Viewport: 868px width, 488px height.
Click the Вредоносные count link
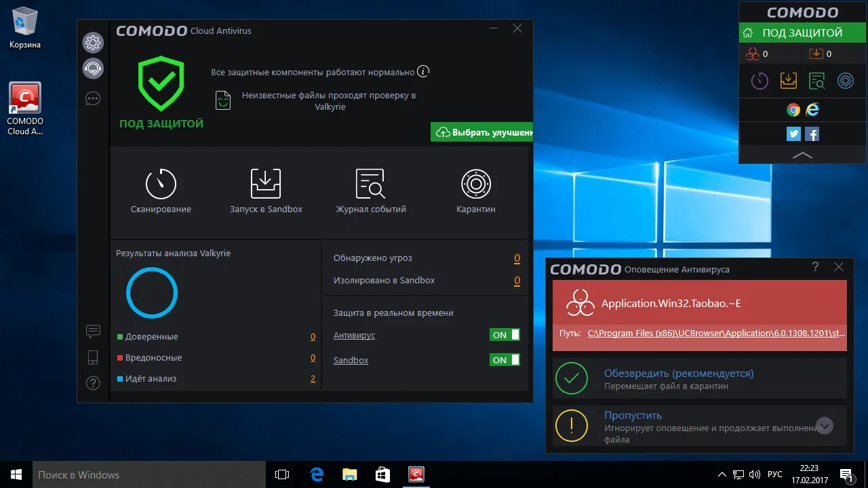[x=313, y=358]
